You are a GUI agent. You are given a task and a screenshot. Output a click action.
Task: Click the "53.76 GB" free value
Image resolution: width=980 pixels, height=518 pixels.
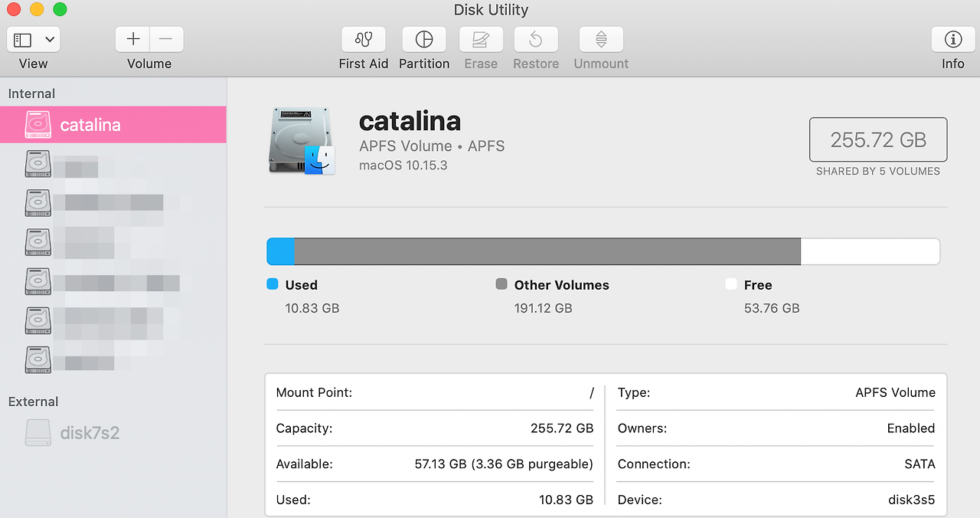coord(772,308)
